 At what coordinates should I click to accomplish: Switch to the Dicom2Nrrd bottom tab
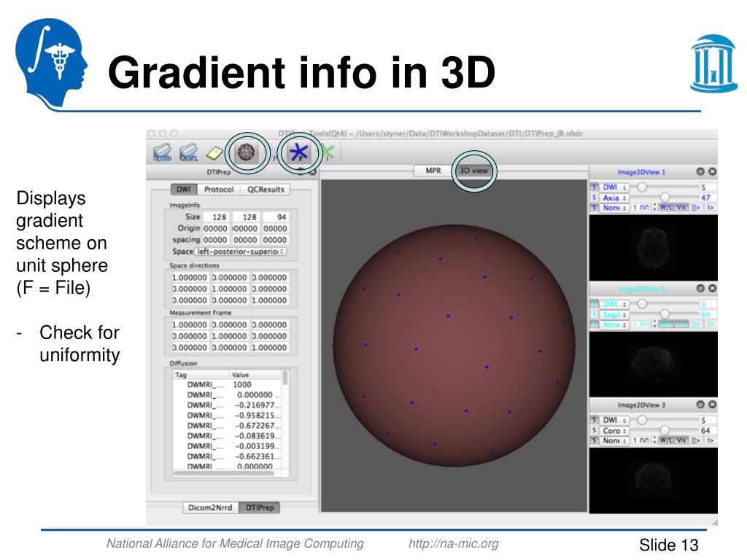tap(210, 507)
